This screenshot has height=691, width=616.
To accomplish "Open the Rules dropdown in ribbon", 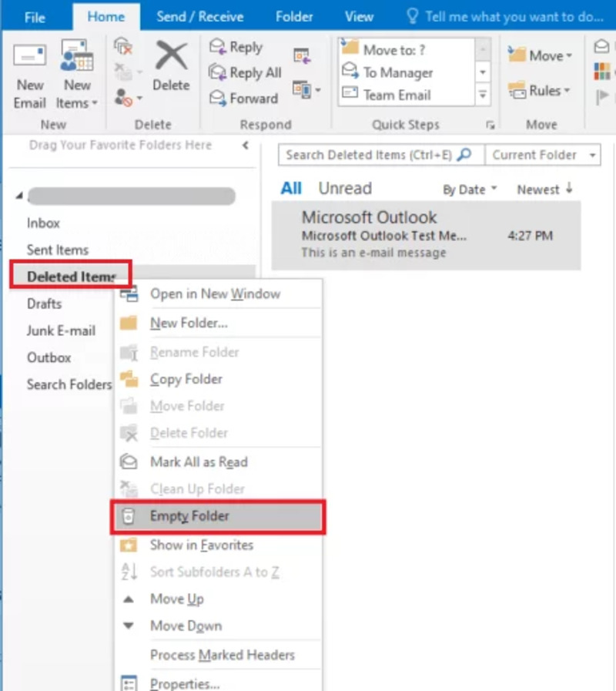I will pos(539,91).
